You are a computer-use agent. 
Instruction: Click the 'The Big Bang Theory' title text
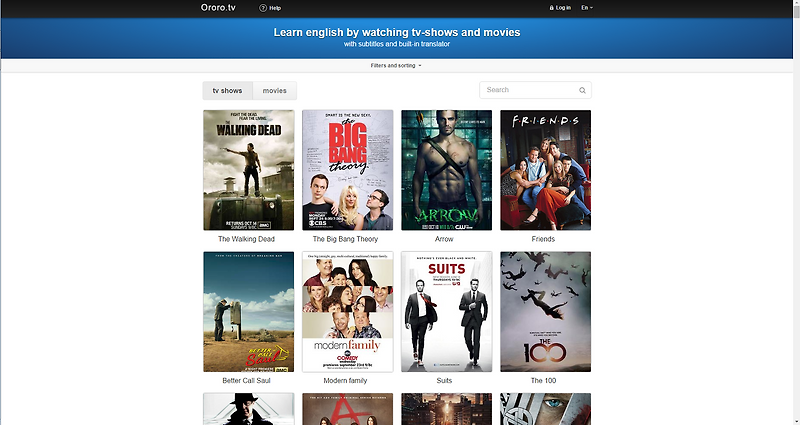[x=345, y=239]
